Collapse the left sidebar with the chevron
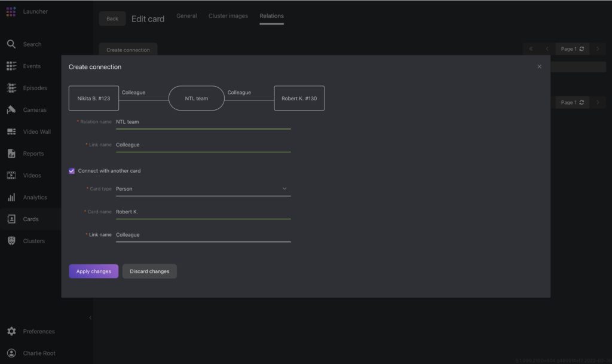 (90, 317)
